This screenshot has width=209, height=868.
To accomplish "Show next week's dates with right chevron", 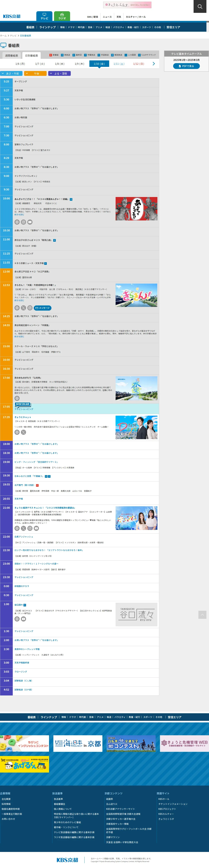I will (154, 63).
